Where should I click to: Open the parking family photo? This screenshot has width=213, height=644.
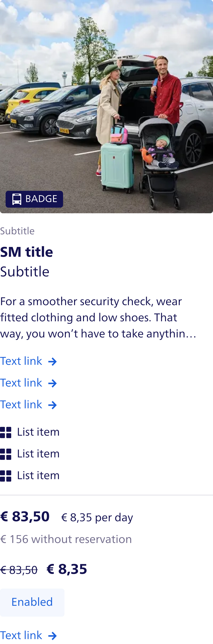106,106
